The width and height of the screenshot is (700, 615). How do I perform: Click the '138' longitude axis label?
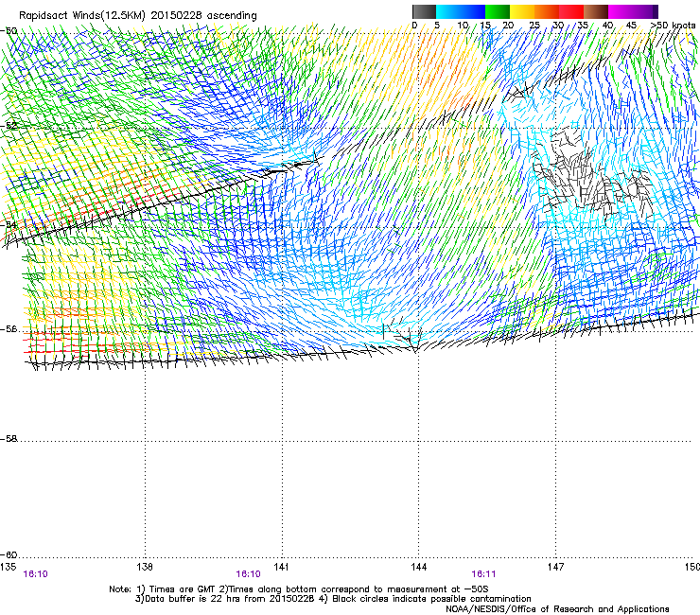pos(144,567)
